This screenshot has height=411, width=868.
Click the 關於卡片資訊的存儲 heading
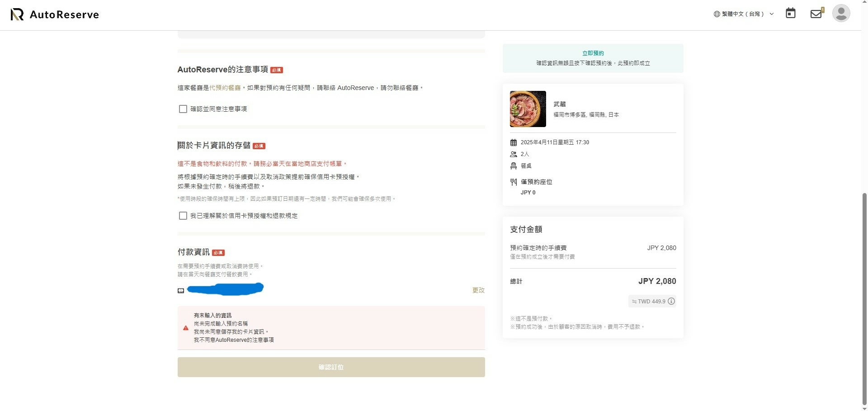click(x=214, y=146)
